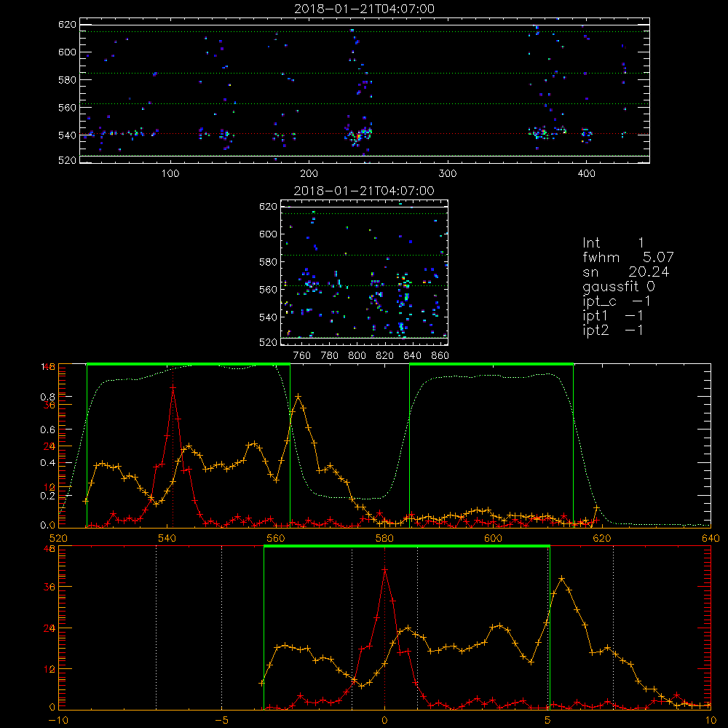This screenshot has width=728, height=728.
Task: Select the 'ipt1 -1' readout line
Action: (x=613, y=316)
